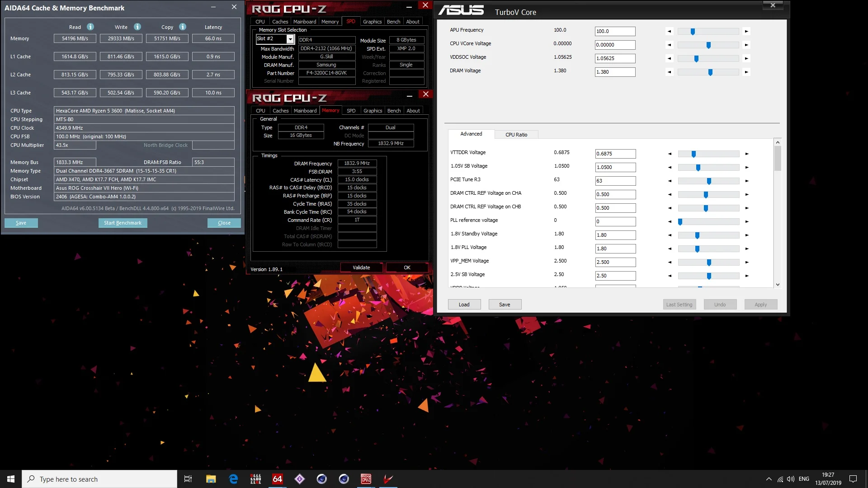Open File Explorer from taskbar
Viewport: 868px width, 488px height.
[x=211, y=479]
